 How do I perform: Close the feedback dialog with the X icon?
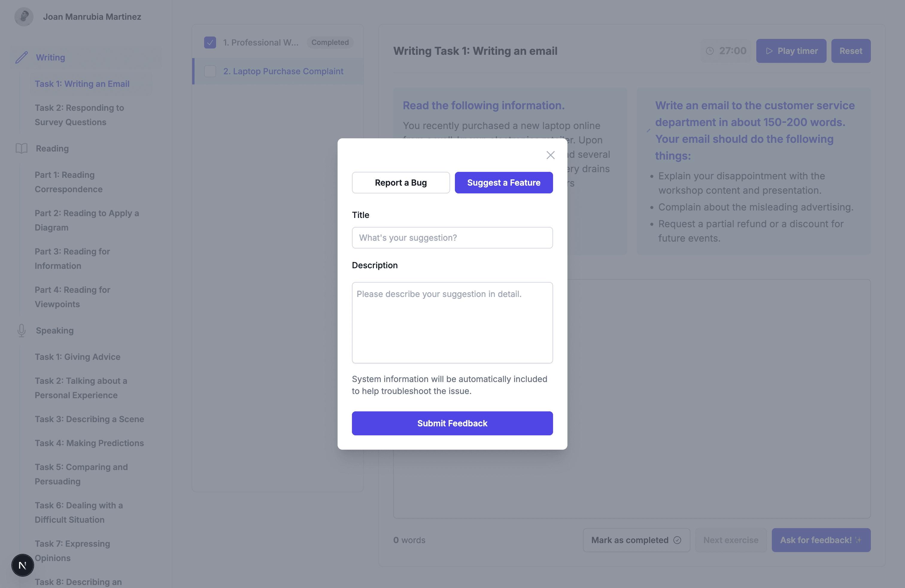click(x=550, y=155)
